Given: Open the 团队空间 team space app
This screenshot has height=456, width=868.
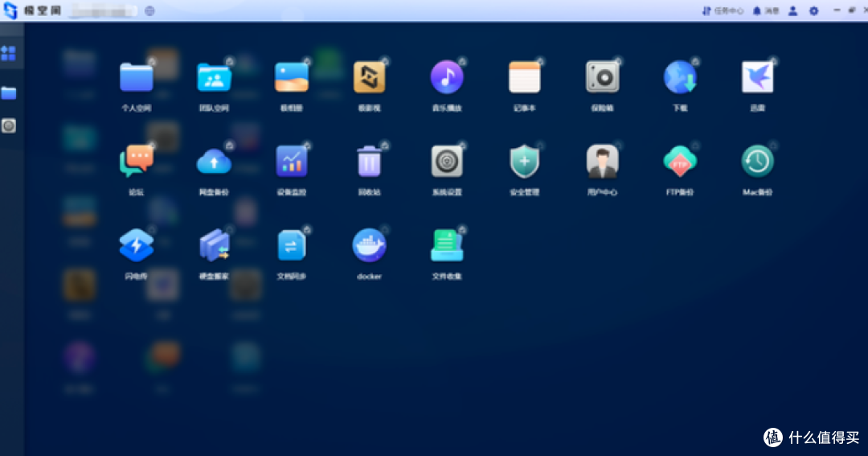Looking at the screenshot, I should 215,77.
